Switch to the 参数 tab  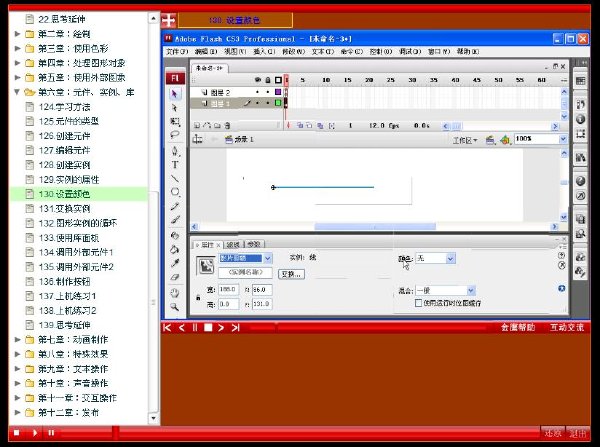pyautogui.click(x=253, y=244)
